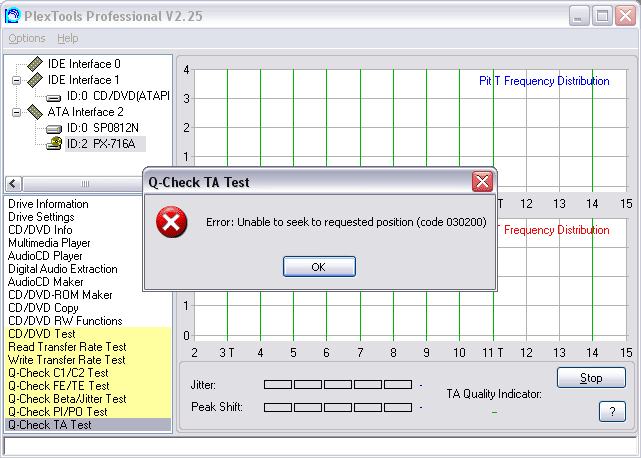The image size is (641, 458).
Task: Click the IDE Interface 0 chip icon
Action: (35, 64)
